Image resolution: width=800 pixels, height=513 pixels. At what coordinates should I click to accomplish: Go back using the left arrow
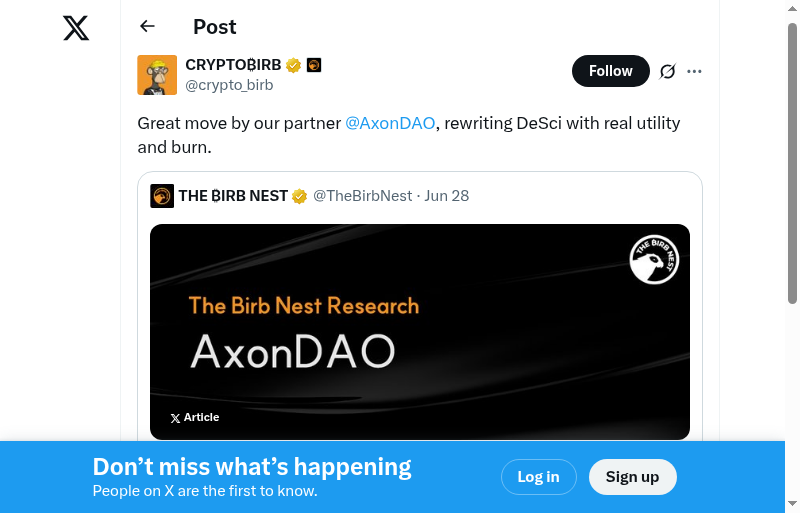point(148,27)
